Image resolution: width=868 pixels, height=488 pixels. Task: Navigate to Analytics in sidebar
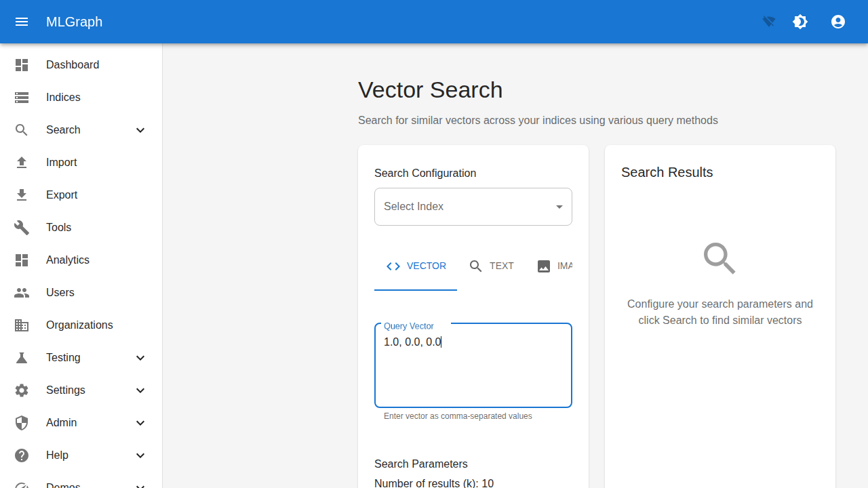click(67, 260)
